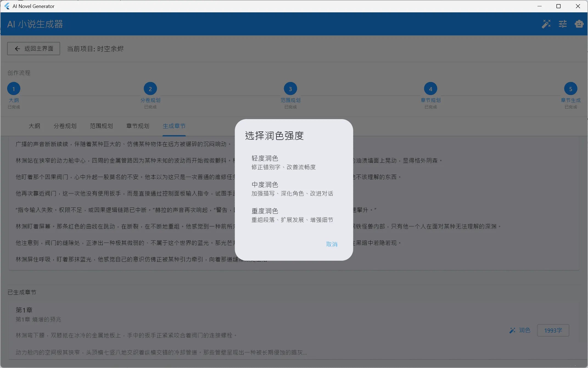
Task: Open the 范围规划 tab
Action: 101,126
